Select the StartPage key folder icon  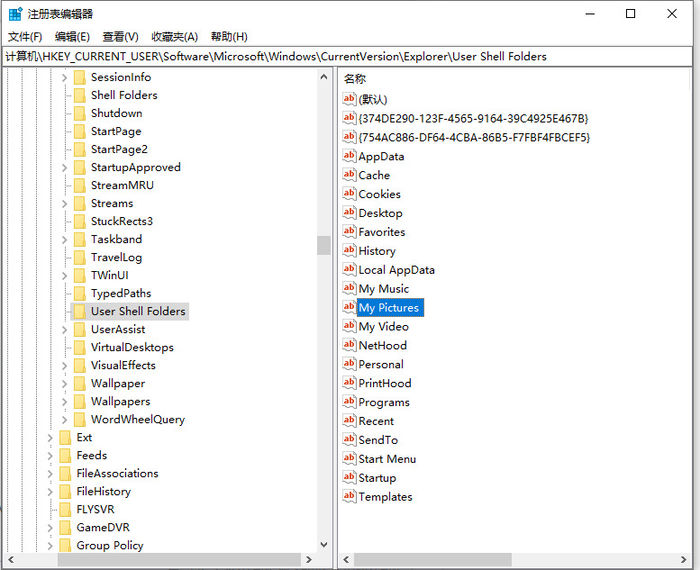(79, 131)
